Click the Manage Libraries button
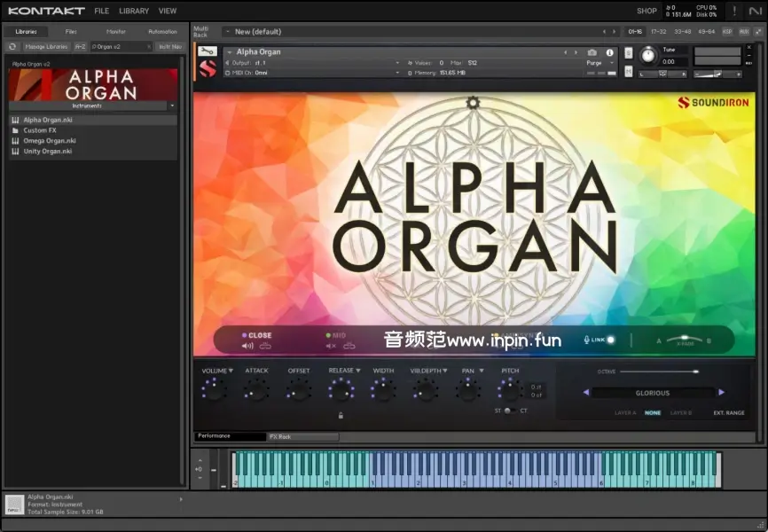Image resolution: width=768 pixels, height=532 pixels. (x=46, y=46)
